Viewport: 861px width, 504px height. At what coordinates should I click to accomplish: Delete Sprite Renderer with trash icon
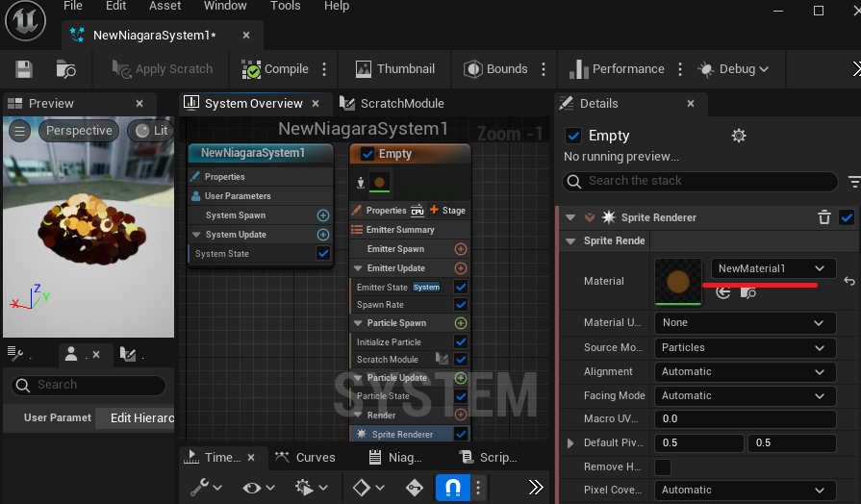coord(824,217)
